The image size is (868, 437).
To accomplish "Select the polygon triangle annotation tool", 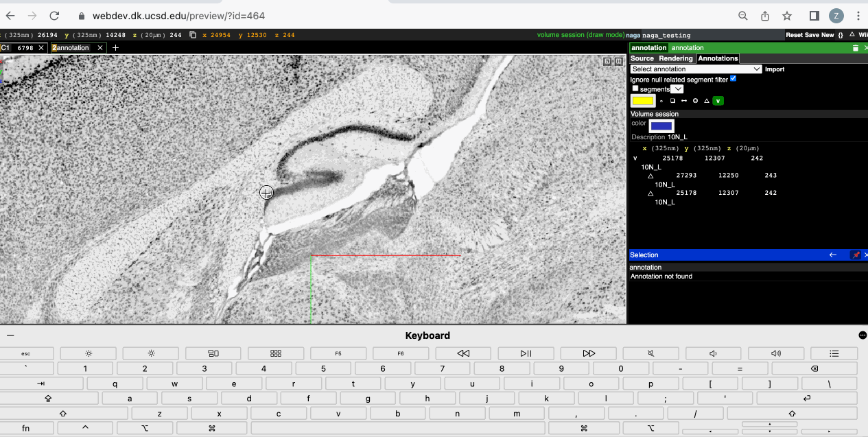I will (x=707, y=101).
